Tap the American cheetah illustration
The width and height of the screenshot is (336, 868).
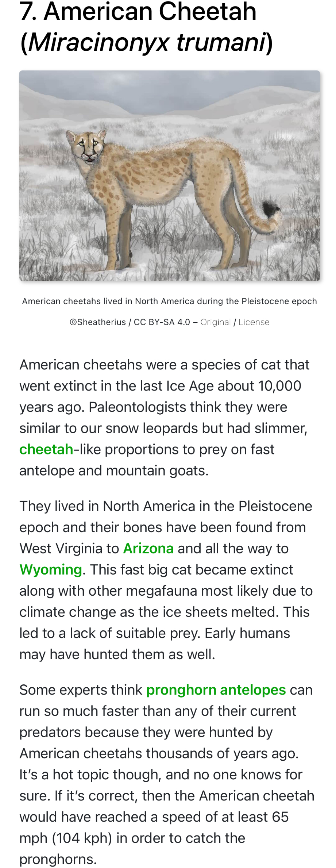pos(170,176)
